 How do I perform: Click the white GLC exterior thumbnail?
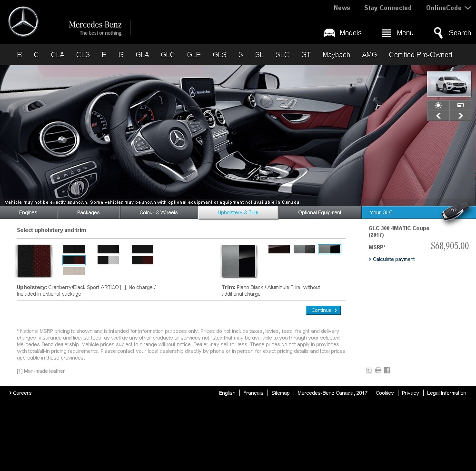point(449,84)
